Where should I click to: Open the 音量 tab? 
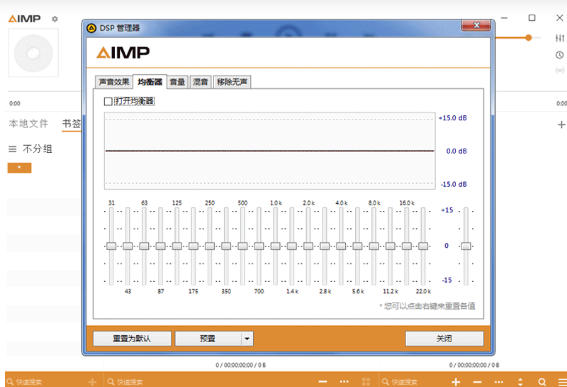[178, 82]
